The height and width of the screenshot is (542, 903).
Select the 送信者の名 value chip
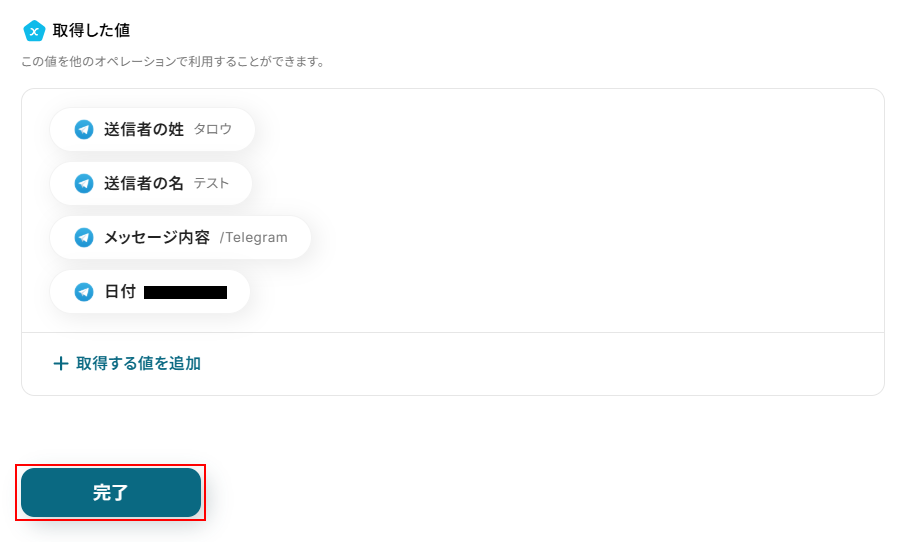pos(151,183)
